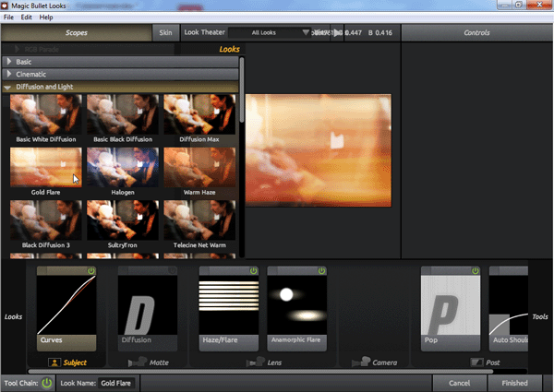Viewport: 554px width, 392px height.
Task: Open the All Looks dropdown
Action: point(270,32)
